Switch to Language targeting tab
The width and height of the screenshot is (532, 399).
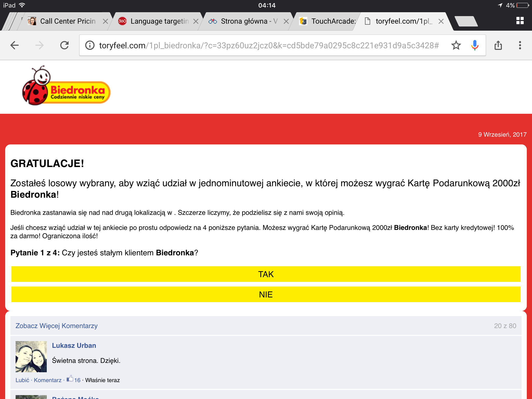[x=159, y=21]
